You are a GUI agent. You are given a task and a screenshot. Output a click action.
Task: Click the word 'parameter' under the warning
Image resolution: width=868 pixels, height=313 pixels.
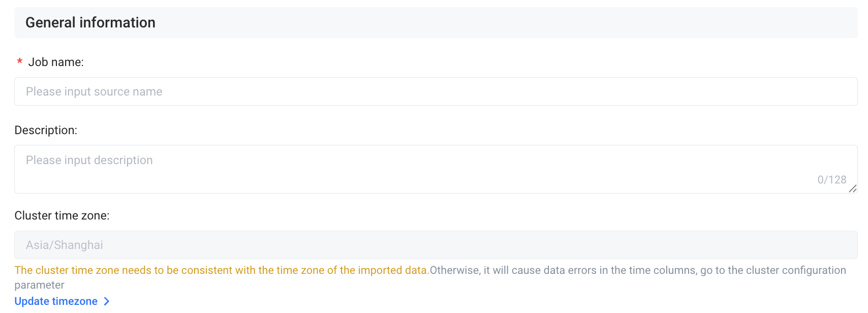[x=39, y=285]
